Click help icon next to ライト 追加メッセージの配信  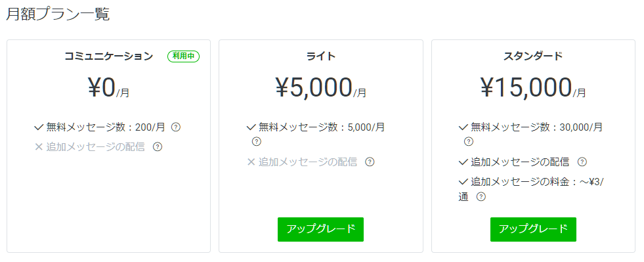pyautogui.click(x=370, y=162)
